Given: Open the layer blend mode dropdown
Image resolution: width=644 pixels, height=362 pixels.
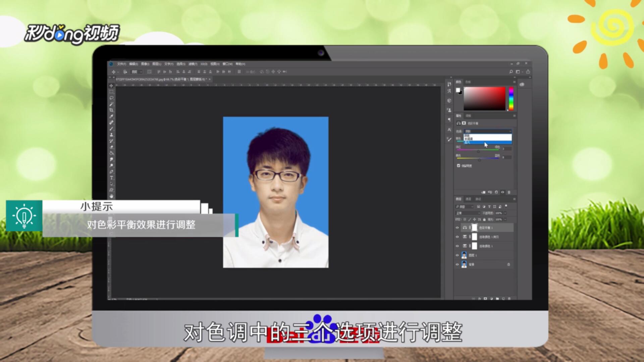Looking at the screenshot, I should pos(468,213).
